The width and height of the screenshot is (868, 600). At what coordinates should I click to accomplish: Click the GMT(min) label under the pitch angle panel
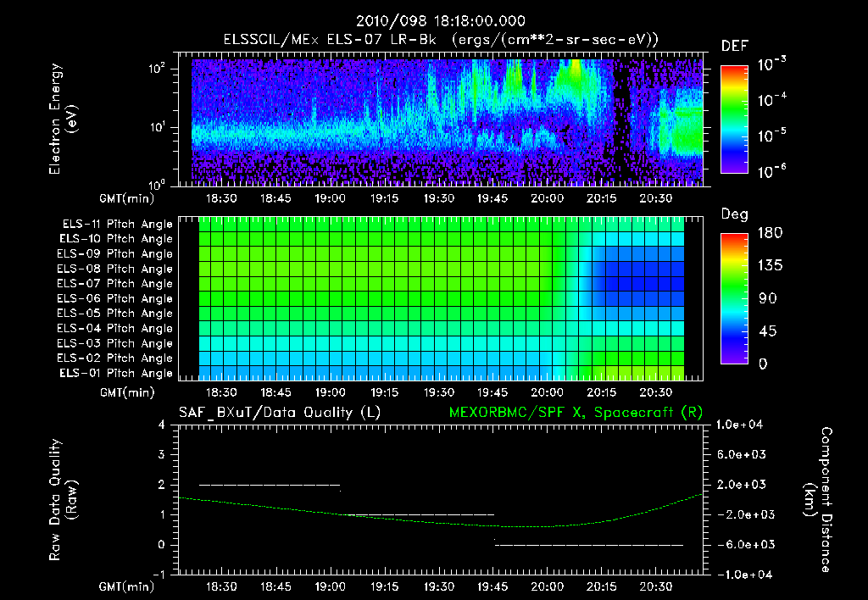[127, 393]
